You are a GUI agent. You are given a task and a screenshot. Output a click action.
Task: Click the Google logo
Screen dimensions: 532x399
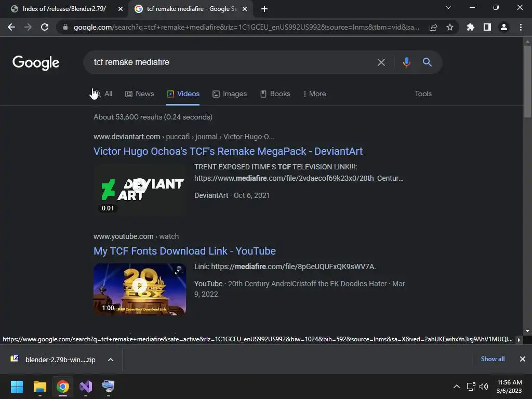(x=36, y=63)
